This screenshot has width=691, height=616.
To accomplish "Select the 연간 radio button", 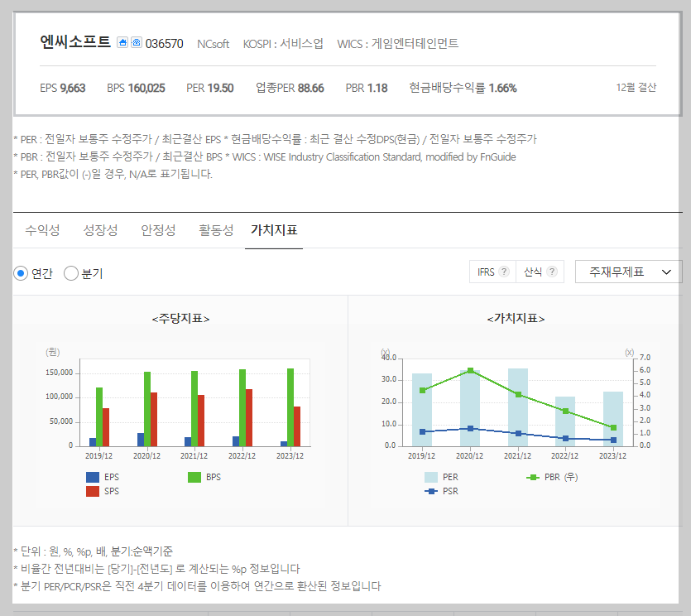I will (x=21, y=273).
